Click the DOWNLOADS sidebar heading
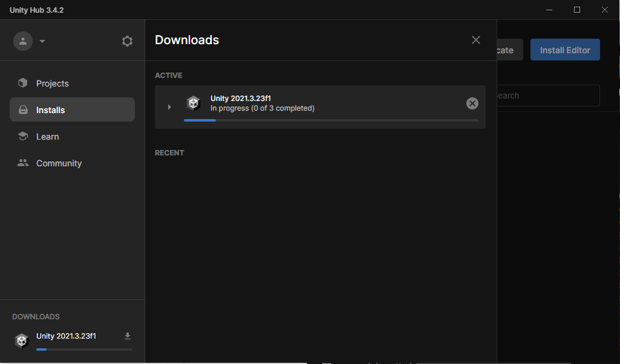 tap(36, 317)
